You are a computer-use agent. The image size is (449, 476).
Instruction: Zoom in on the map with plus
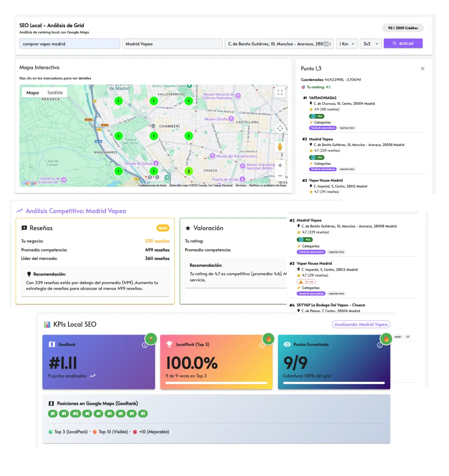280,165
